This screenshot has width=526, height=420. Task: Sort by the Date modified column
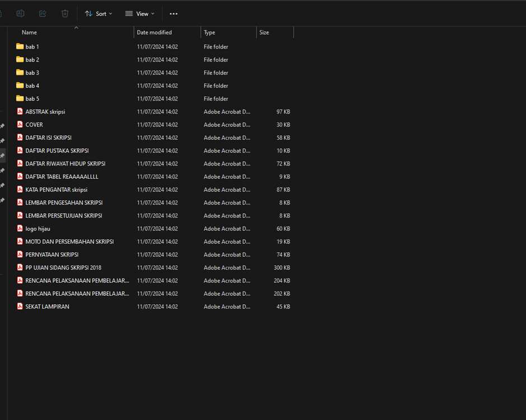point(154,32)
